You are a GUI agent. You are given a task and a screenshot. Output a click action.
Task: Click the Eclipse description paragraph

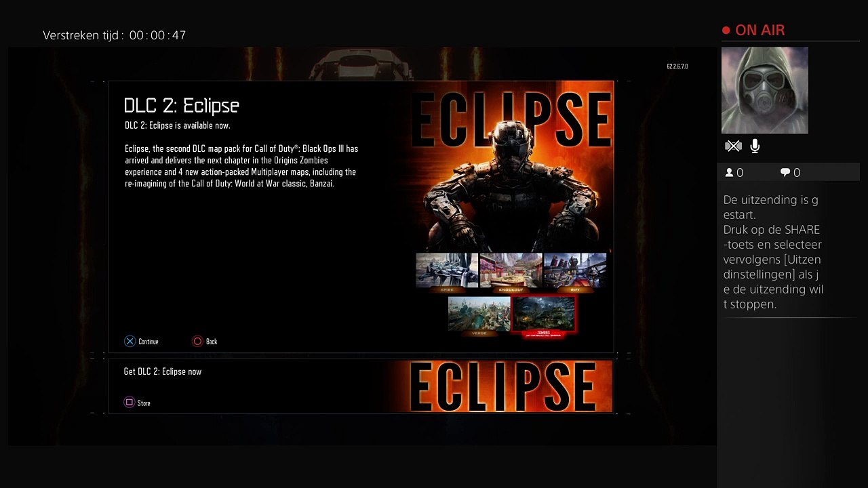(x=241, y=166)
